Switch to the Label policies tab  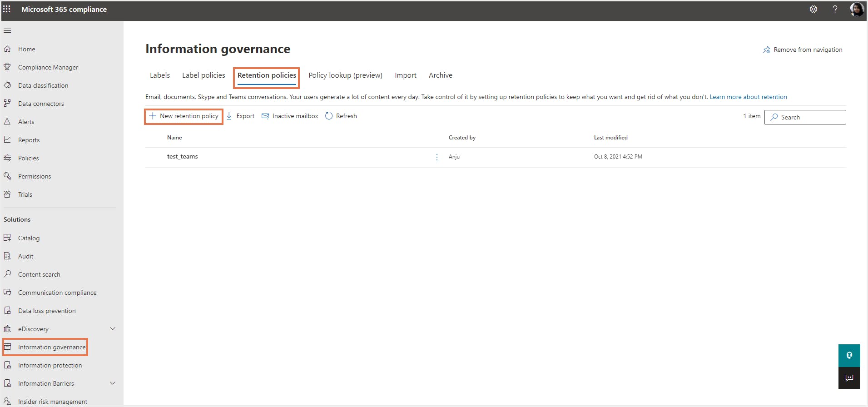[x=203, y=75]
